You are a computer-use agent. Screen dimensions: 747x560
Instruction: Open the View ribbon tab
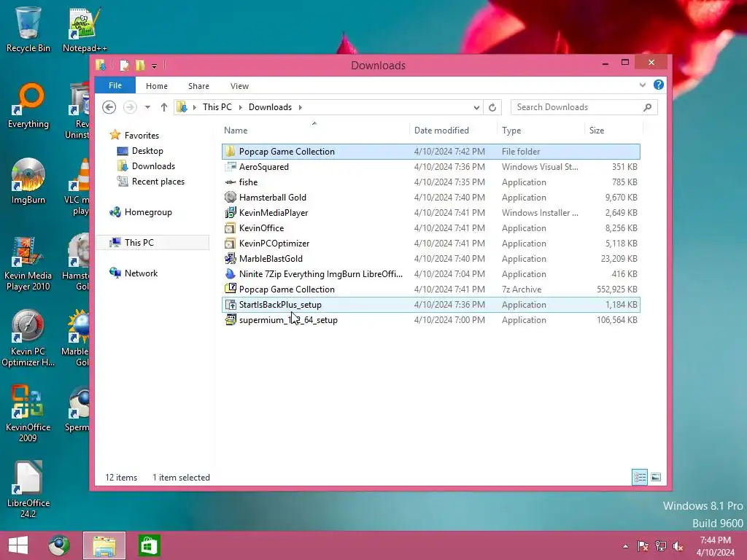click(239, 86)
